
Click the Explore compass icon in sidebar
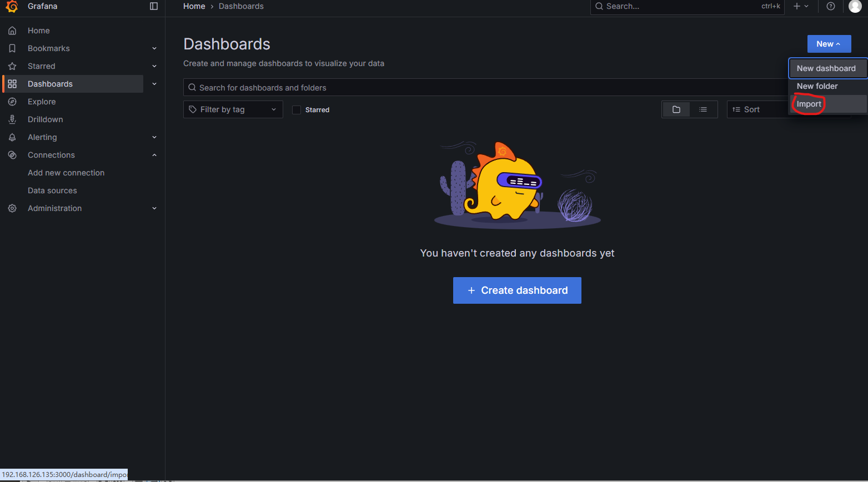(12, 102)
